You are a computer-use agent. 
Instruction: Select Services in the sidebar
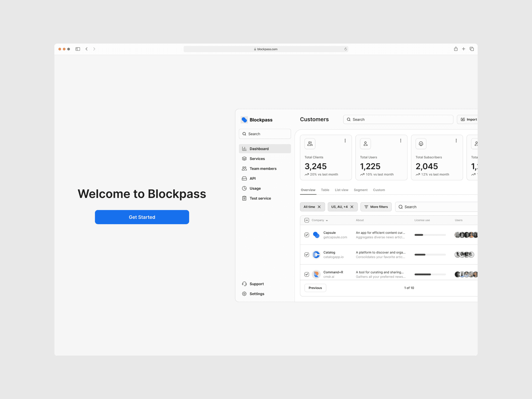tap(257, 158)
